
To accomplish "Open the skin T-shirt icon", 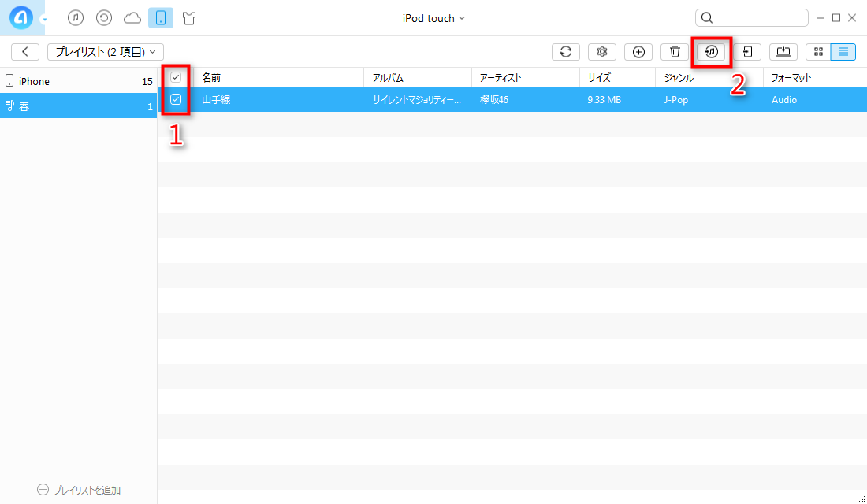I will pos(189,18).
